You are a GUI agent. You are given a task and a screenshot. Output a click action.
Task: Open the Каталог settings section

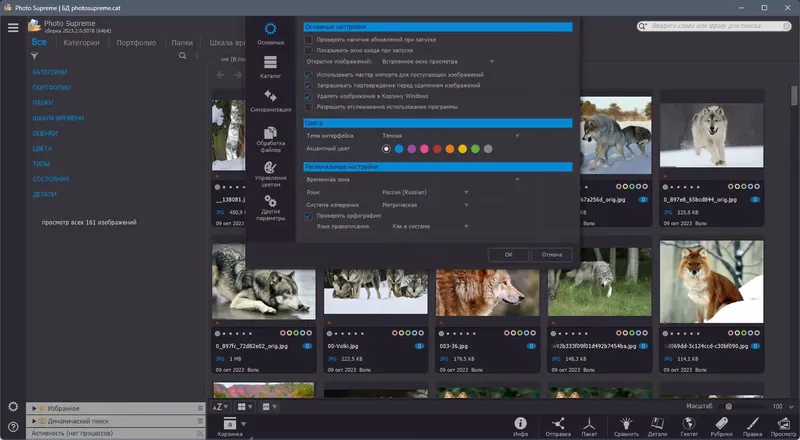[270, 67]
